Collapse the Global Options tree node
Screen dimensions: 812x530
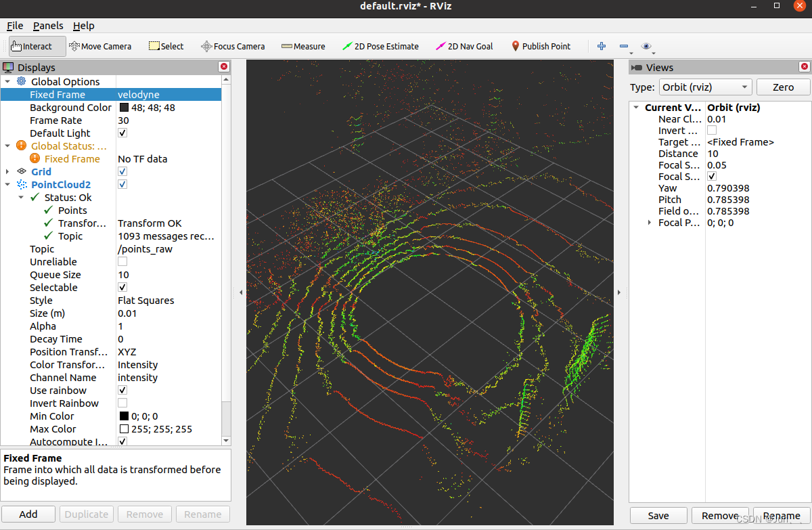[7, 82]
